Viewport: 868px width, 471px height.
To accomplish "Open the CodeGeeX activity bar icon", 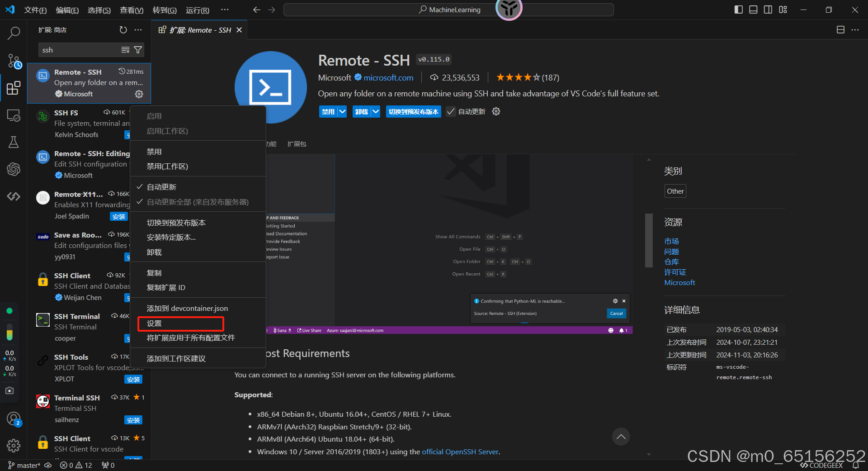I will (14, 196).
